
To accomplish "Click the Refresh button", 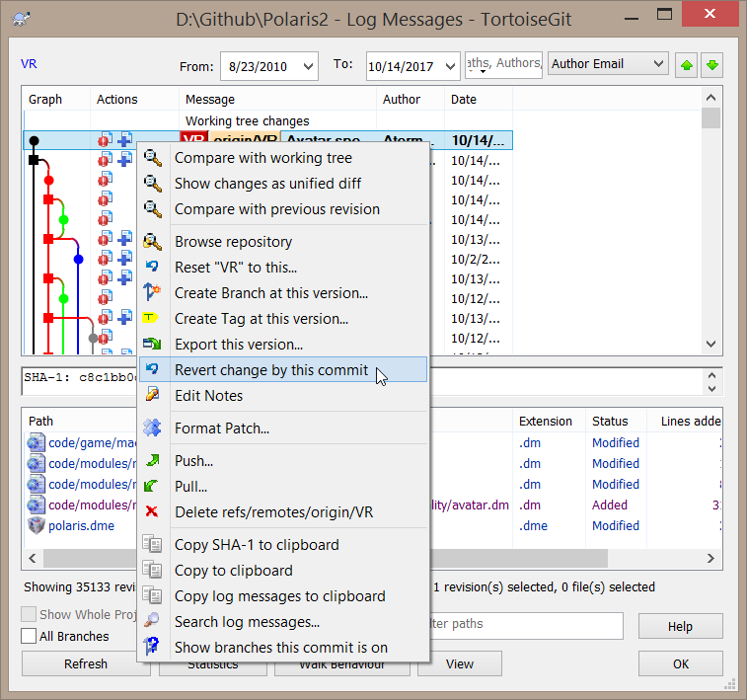I will click(x=86, y=663).
